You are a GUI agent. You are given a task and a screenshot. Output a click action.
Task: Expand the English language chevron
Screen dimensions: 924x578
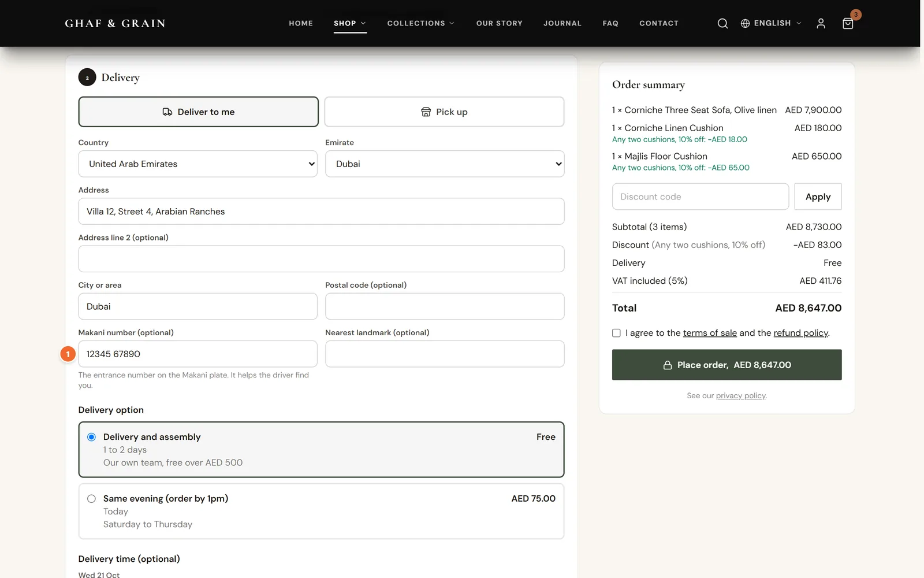click(x=799, y=23)
